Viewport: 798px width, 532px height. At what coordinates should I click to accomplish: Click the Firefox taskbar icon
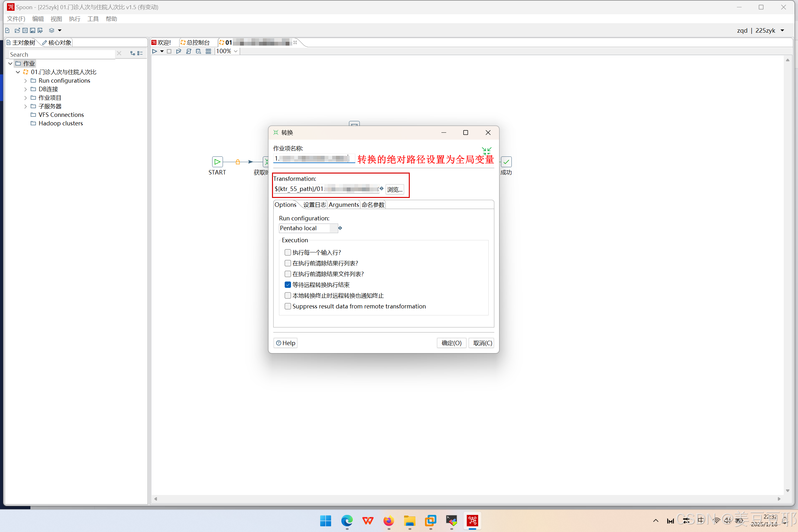(389, 521)
